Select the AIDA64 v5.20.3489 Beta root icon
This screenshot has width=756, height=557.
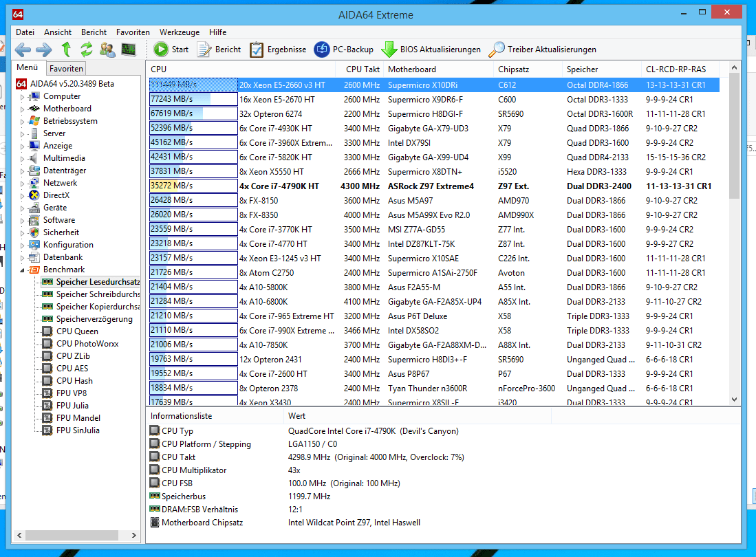point(21,84)
